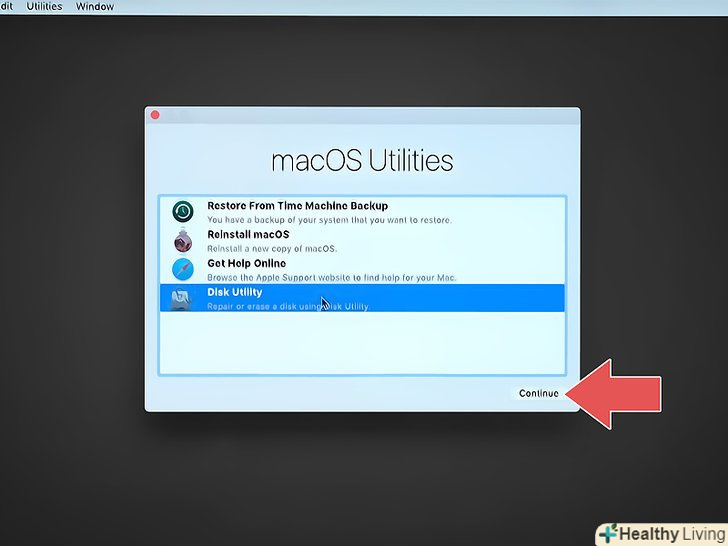Click the Disk Utility stethoscope icon
728x546 pixels.
[182, 299]
